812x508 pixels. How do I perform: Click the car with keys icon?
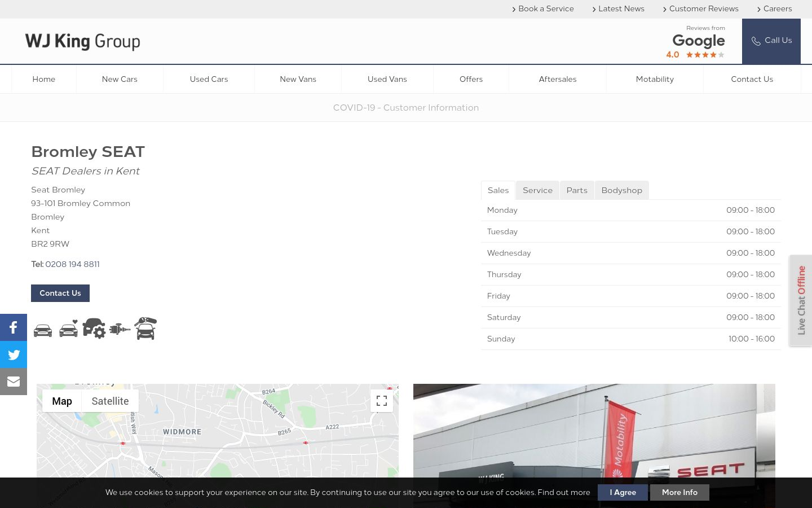(x=145, y=328)
